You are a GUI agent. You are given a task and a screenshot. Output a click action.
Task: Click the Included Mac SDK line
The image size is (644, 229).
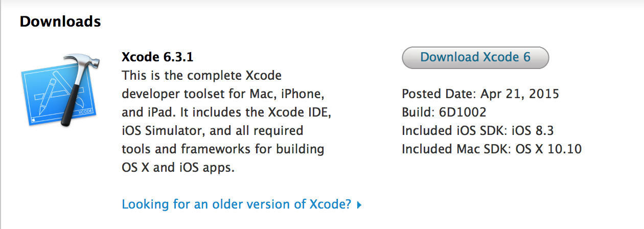click(492, 149)
